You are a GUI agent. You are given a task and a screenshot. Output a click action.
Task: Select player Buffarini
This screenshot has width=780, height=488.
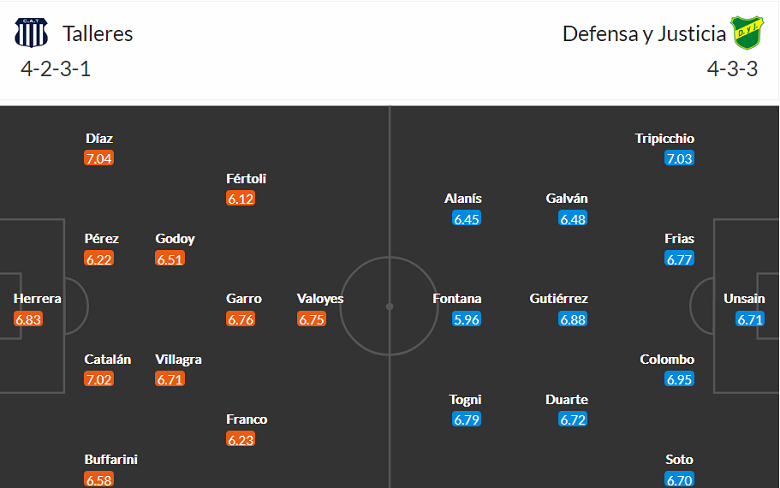click(x=111, y=460)
